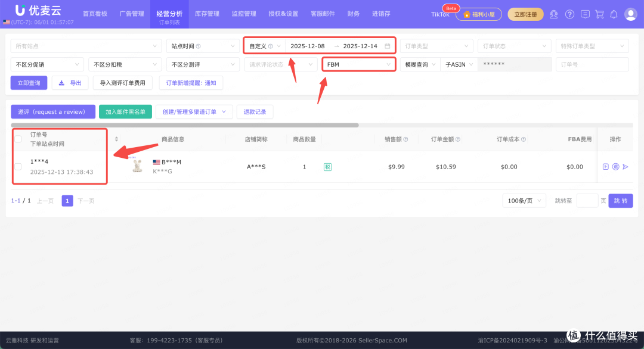Expand 创建/管理多渠道订单 dropdown button
Screen dimensions: 644x349
pyautogui.click(x=194, y=111)
